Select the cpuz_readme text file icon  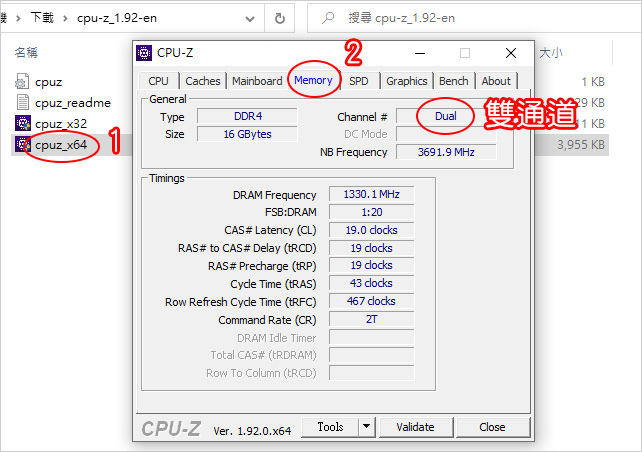click(x=23, y=102)
